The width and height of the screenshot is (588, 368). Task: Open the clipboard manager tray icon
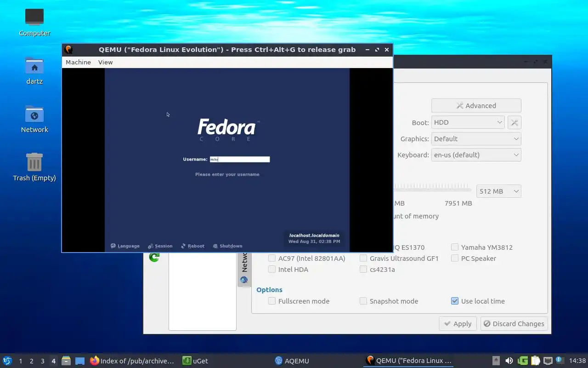[x=535, y=361]
